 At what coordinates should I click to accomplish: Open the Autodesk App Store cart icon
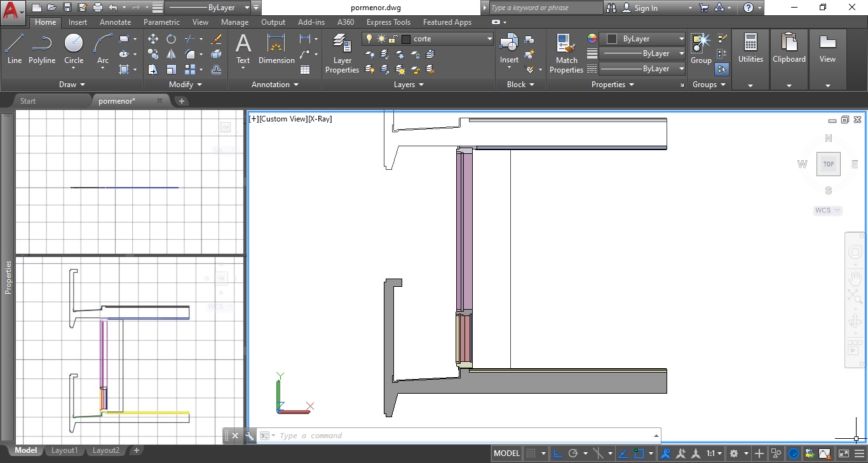pyautogui.click(x=703, y=8)
